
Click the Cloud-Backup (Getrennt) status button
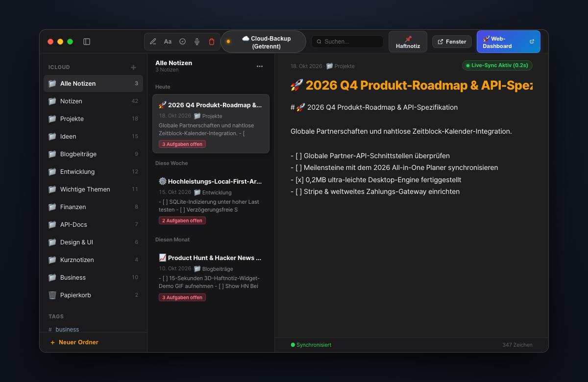[x=264, y=42]
